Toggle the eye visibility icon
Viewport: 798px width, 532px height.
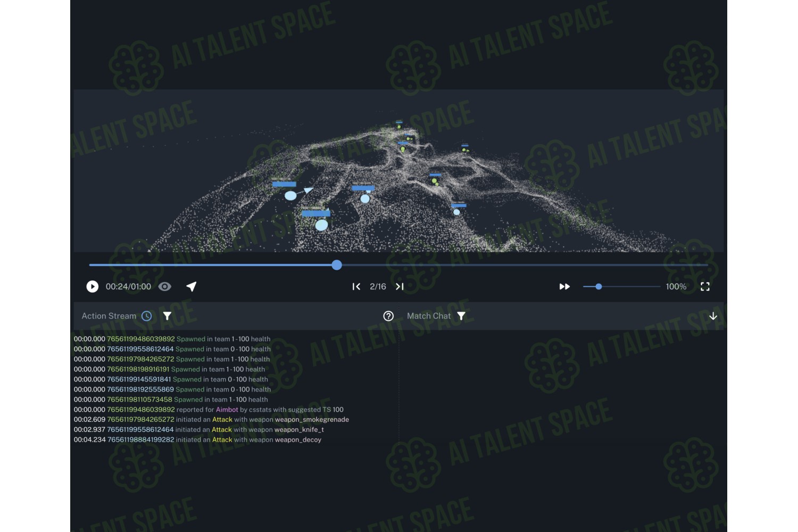(165, 287)
